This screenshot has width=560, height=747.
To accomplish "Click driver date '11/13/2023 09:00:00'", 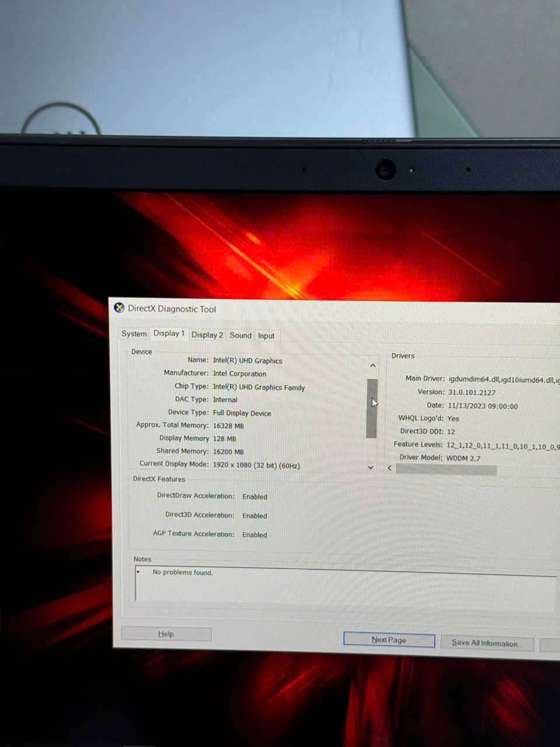I will click(482, 406).
